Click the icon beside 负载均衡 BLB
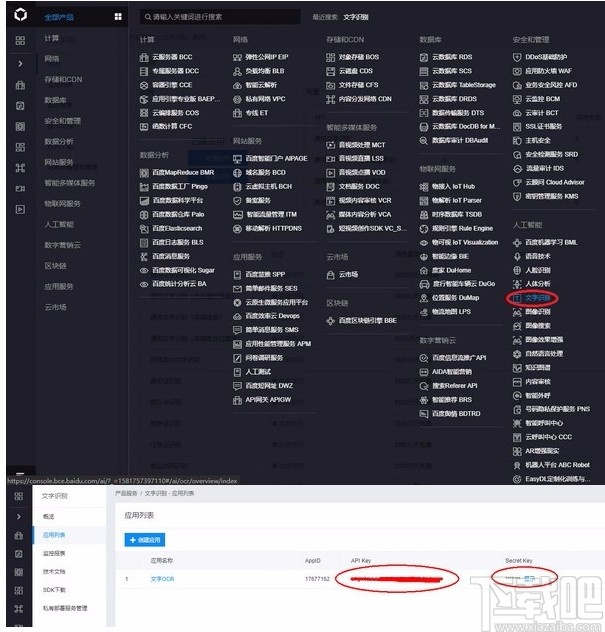The image size is (605, 632). tap(237, 71)
